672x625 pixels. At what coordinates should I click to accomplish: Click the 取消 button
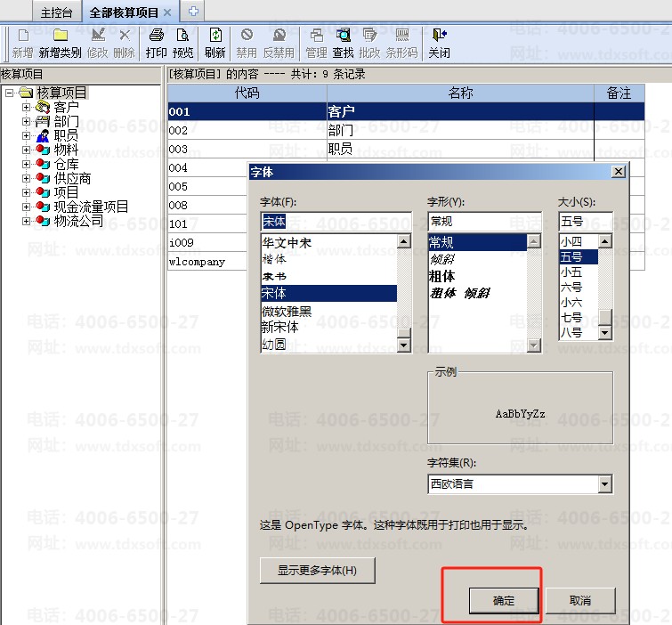pos(580,601)
